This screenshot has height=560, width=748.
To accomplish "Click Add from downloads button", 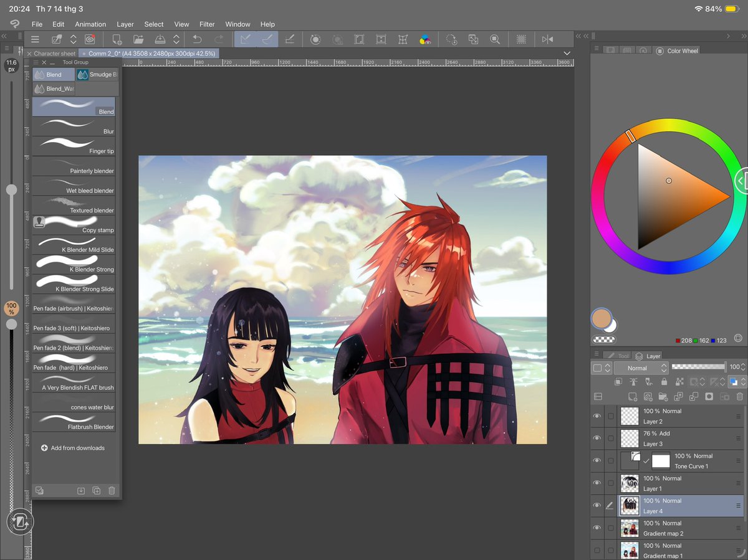I will click(x=72, y=448).
